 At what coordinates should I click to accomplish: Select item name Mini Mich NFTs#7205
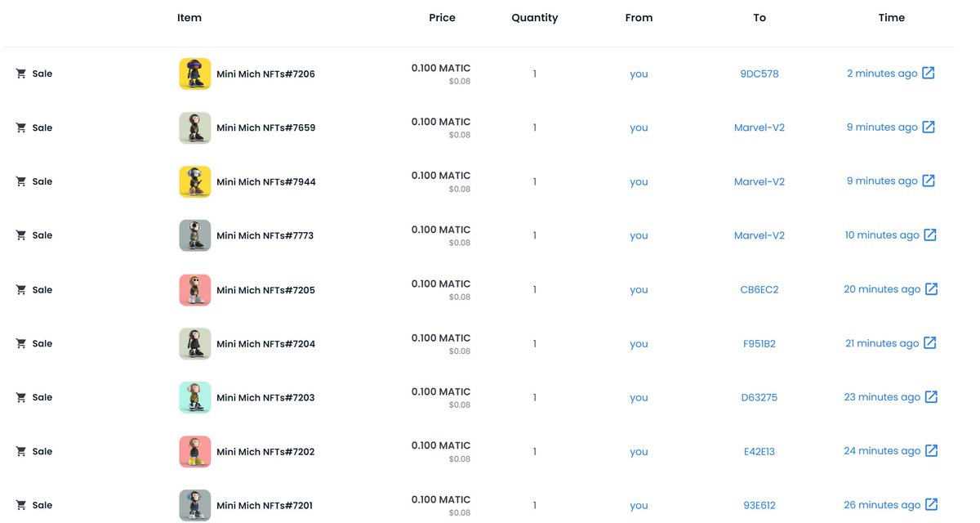[265, 290]
